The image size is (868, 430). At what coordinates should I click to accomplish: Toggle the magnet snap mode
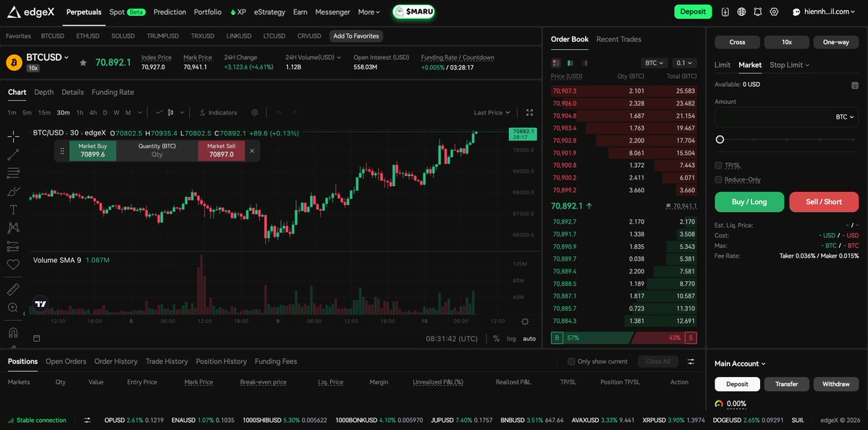tap(13, 332)
